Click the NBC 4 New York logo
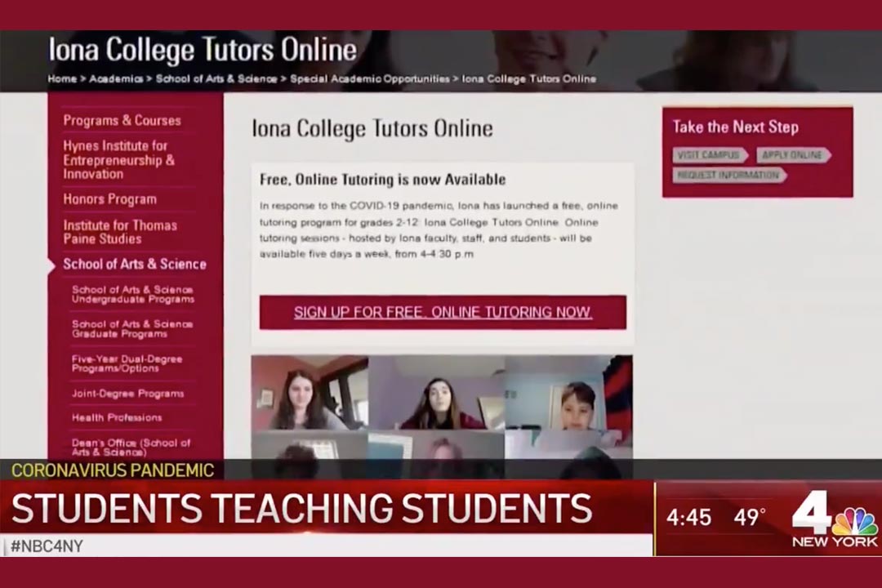 (835, 519)
